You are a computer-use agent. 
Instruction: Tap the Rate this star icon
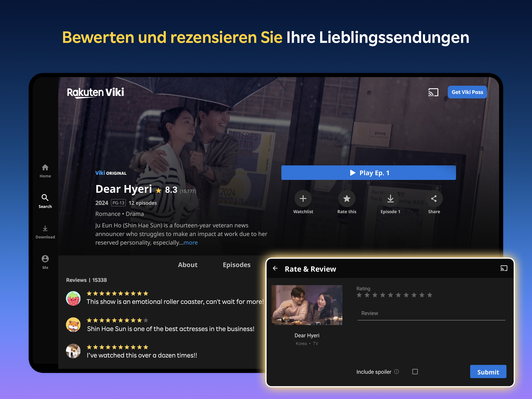point(347,199)
